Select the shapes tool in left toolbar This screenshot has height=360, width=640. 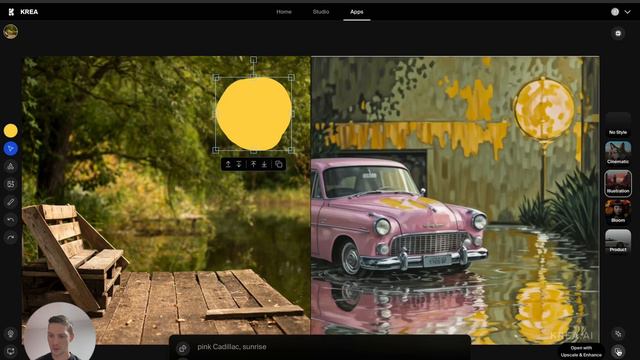tap(11, 166)
